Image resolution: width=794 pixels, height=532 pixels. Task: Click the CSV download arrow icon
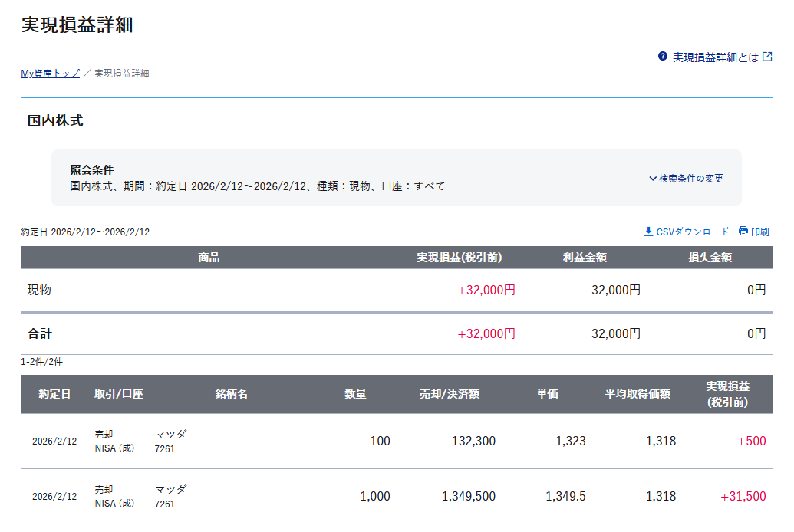click(x=648, y=232)
